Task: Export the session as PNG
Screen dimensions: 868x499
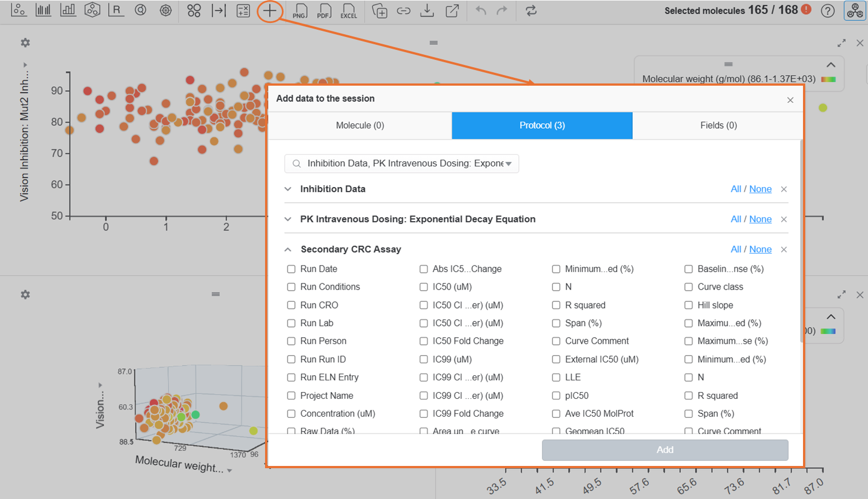Action: click(300, 11)
